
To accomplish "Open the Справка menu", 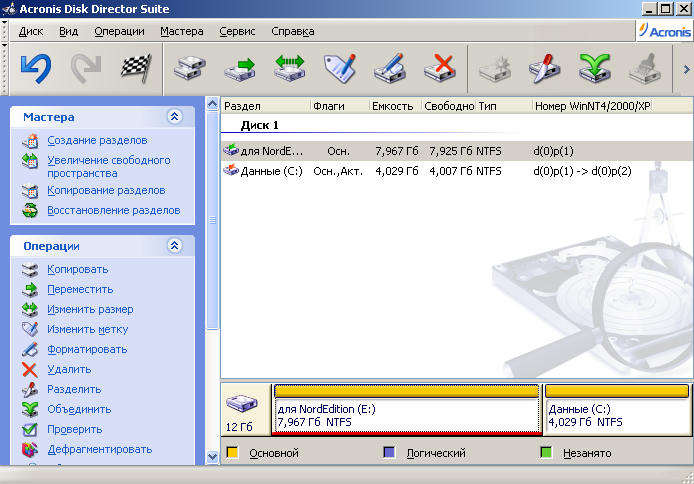I will tap(293, 31).
